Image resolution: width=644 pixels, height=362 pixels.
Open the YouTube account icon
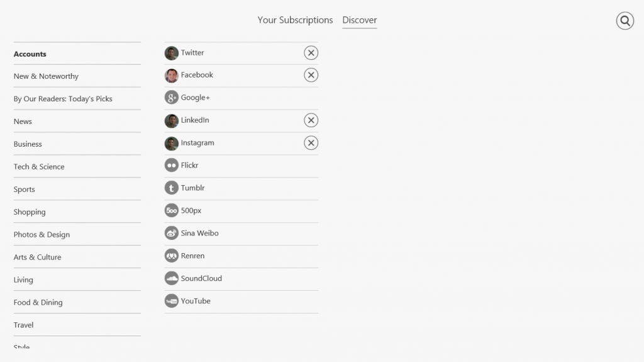tap(171, 301)
